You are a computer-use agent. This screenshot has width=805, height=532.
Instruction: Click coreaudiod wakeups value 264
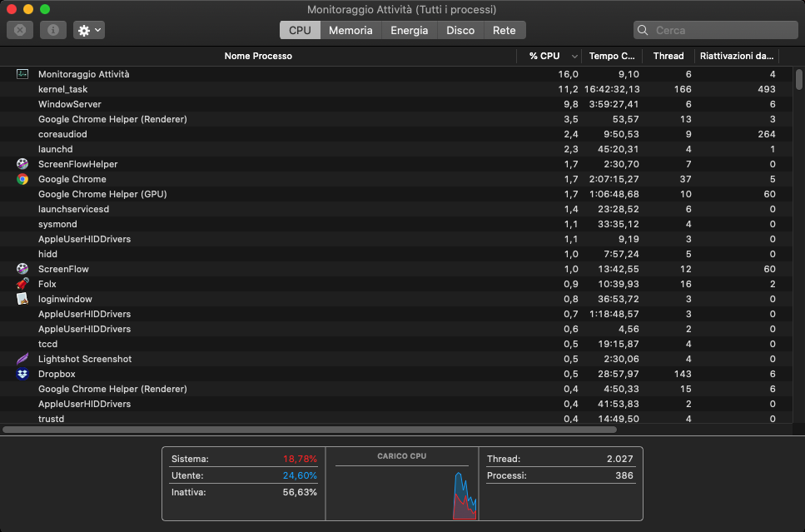pyautogui.click(x=767, y=134)
